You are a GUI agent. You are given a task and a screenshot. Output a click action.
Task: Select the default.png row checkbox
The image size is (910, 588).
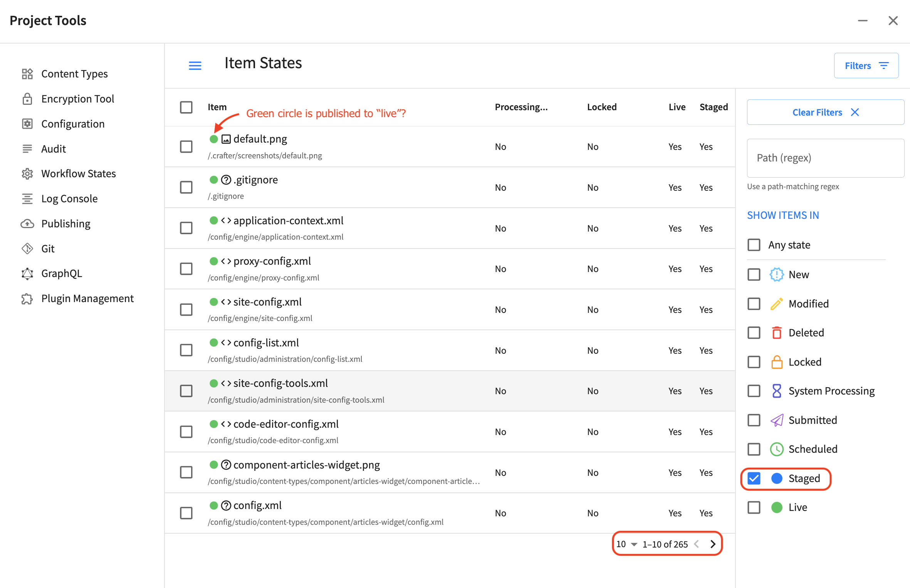pyautogui.click(x=186, y=146)
